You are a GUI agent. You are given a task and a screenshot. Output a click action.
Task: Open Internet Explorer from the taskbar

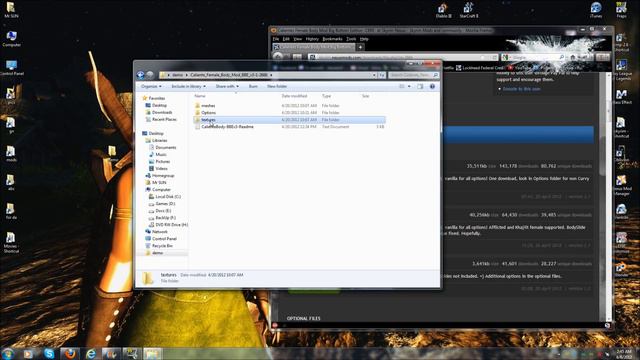[x=91, y=353]
